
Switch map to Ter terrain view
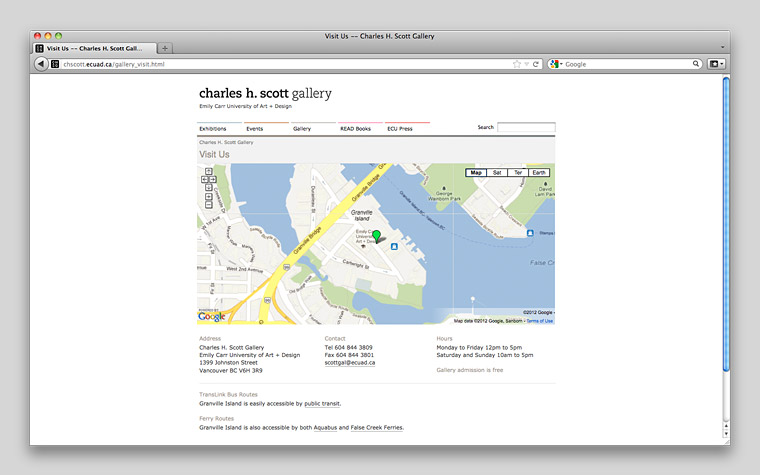pyautogui.click(x=518, y=173)
